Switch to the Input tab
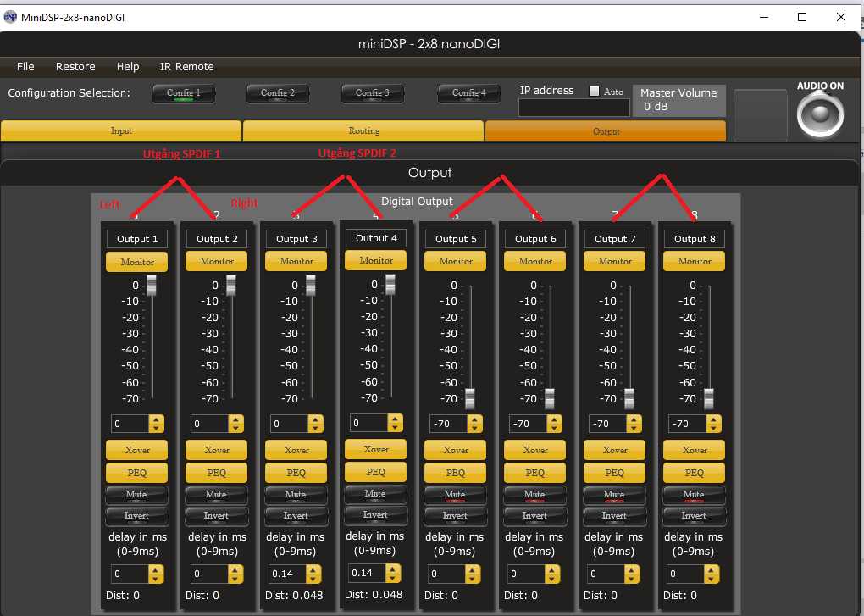The image size is (864, 616). click(121, 130)
